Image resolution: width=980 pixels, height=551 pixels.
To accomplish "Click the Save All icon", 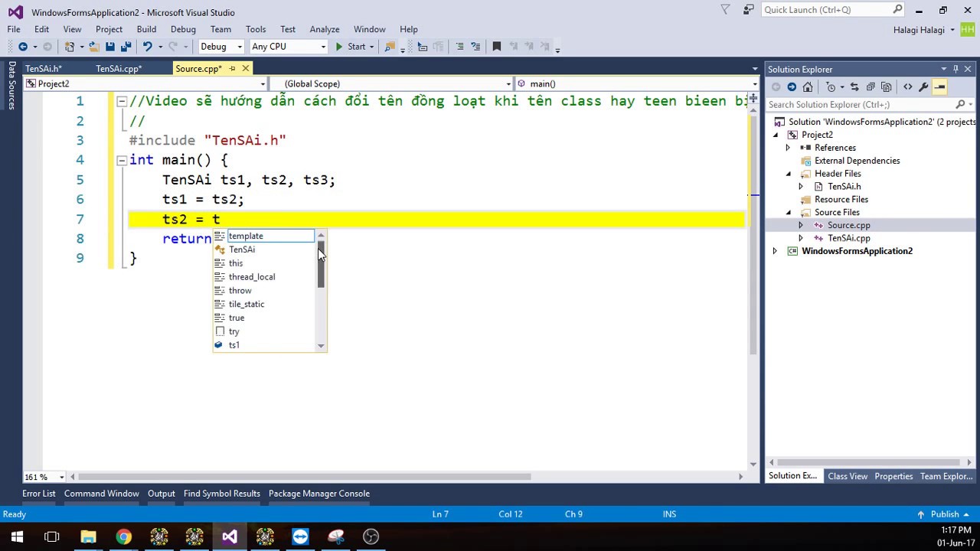I will (126, 47).
